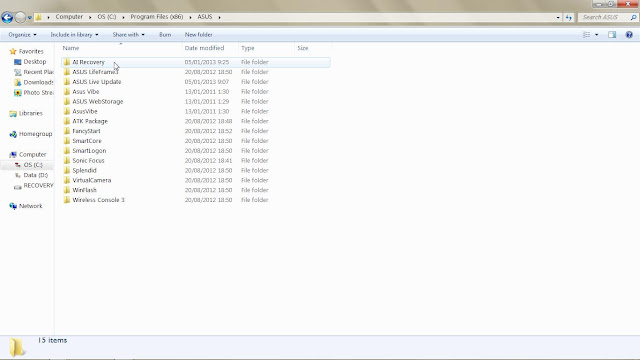The height and width of the screenshot is (360, 640).
Task: Open the Help icon
Action: click(629, 35)
